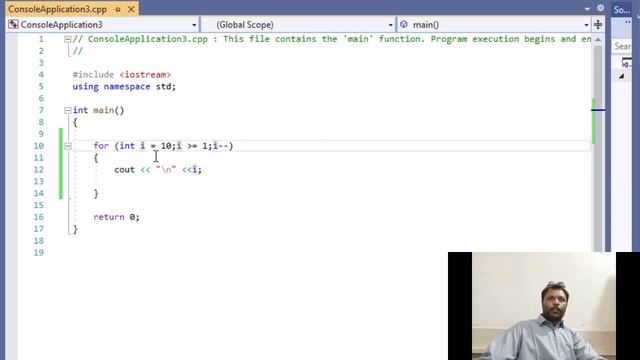Click the project icon beside ConsoleApplication3
640x360 pixels.
(x=13, y=24)
